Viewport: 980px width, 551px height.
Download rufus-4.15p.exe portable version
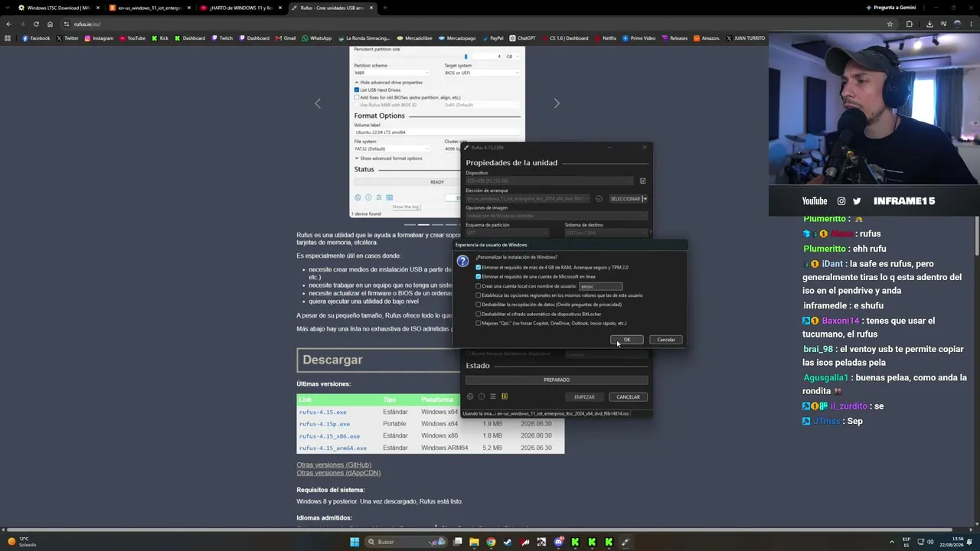click(325, 424)
